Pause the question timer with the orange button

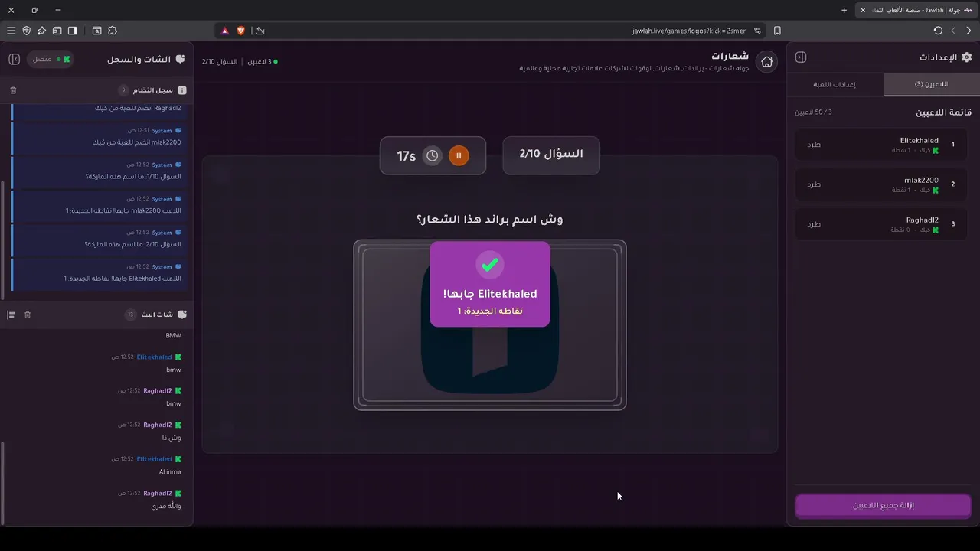[459, 155]
